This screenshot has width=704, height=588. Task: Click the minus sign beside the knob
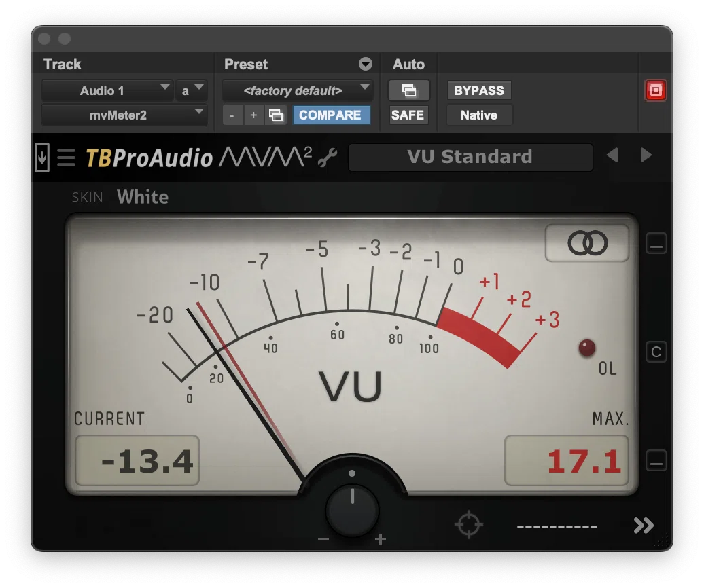point(323,539)
